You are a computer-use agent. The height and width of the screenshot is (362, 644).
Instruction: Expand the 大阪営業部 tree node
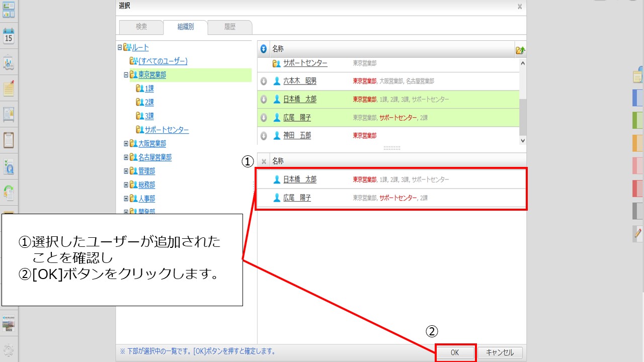[126, 144]
